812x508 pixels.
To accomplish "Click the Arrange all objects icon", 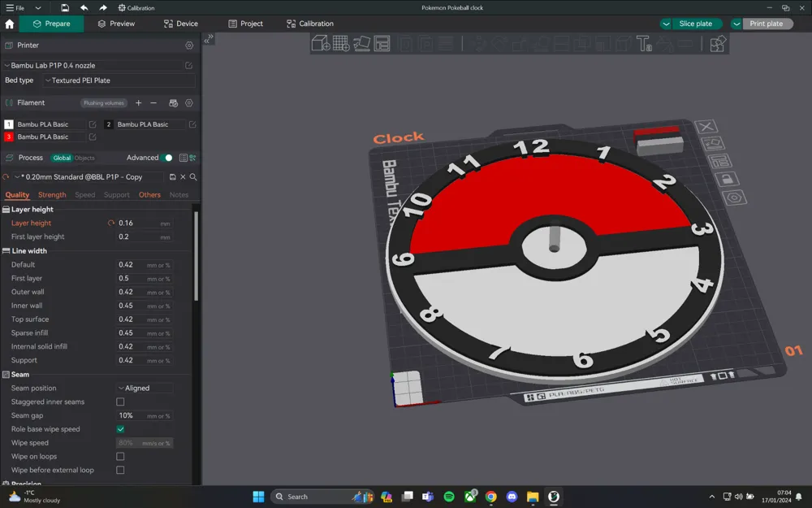I will [381, 43].
